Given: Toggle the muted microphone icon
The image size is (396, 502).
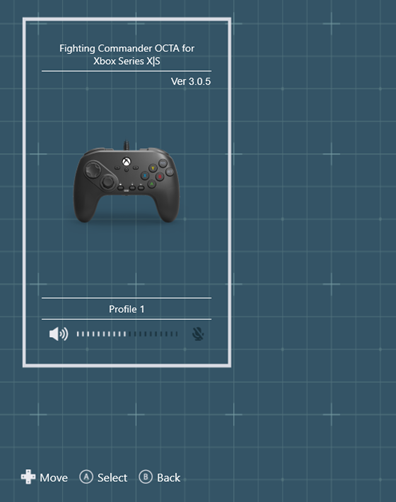Looking at the screenshot, I should point(198,334).
